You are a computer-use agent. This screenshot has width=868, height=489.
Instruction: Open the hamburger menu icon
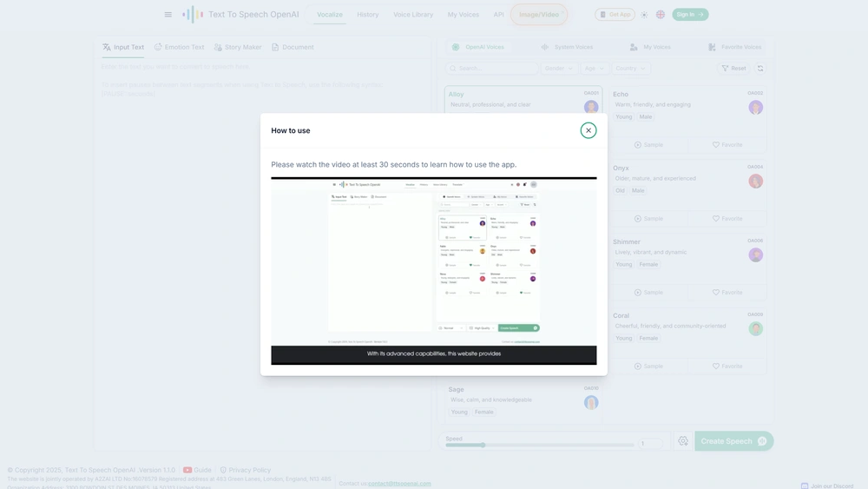point(168,15)
